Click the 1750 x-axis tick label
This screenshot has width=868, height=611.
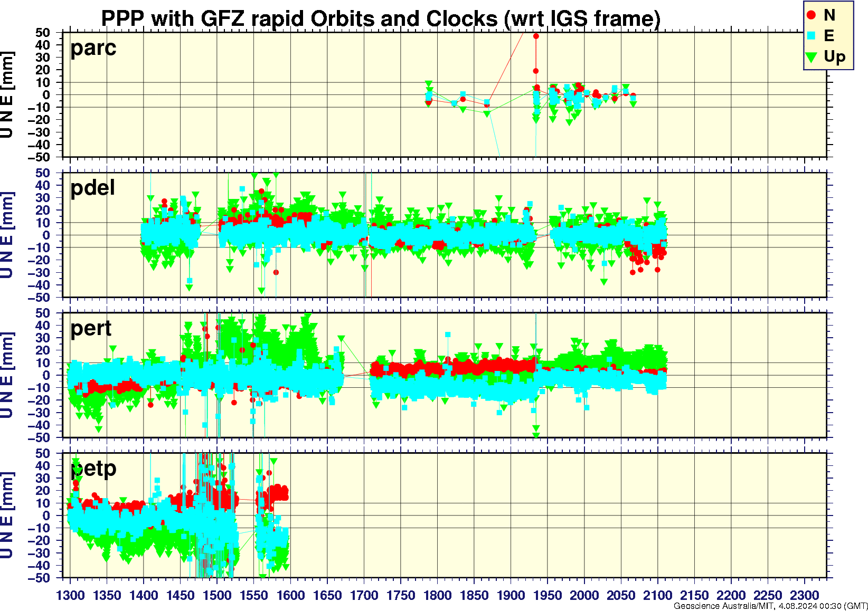pyautogui.click(x=401, y=595)
